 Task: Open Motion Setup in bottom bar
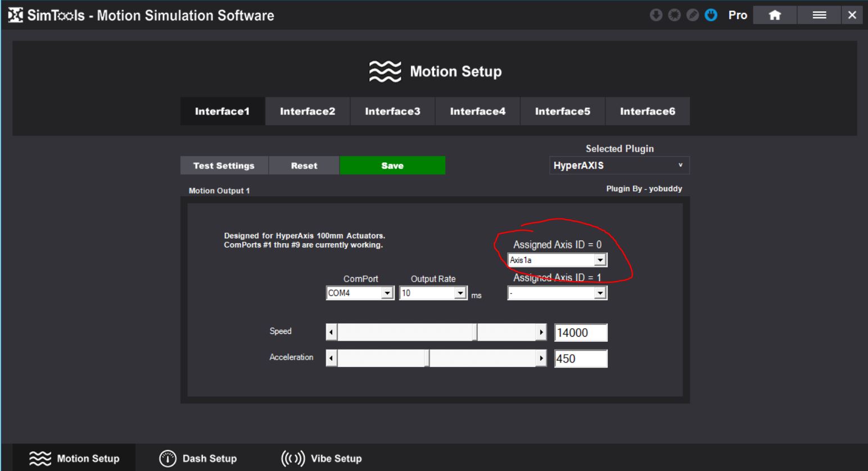click(74, 458)
